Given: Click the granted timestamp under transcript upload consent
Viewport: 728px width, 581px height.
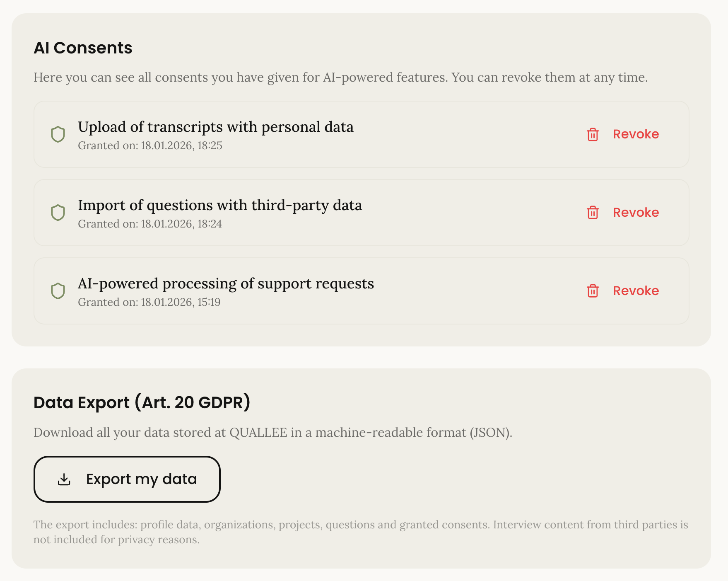Looking at the screenshot, I should point(150,145).
